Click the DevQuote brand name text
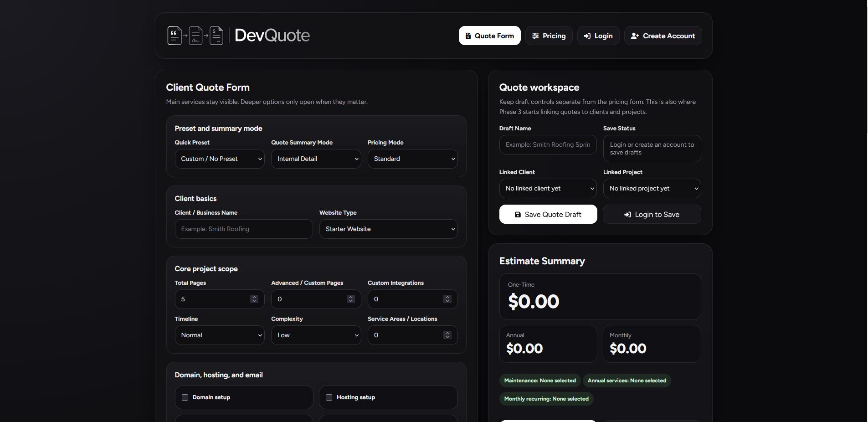868x422 pixels. [272, 36]
